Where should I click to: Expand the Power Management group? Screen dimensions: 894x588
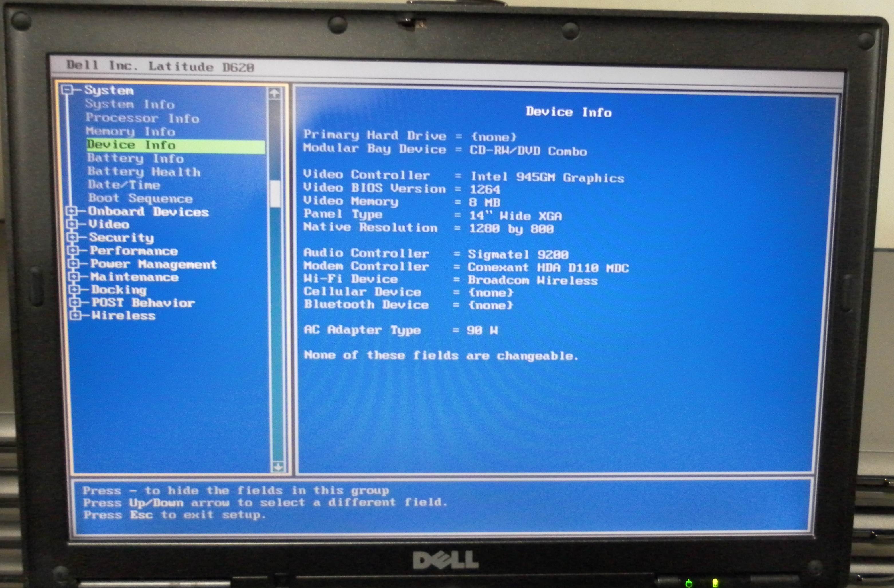pyautogui.click(x=73, y=264)
